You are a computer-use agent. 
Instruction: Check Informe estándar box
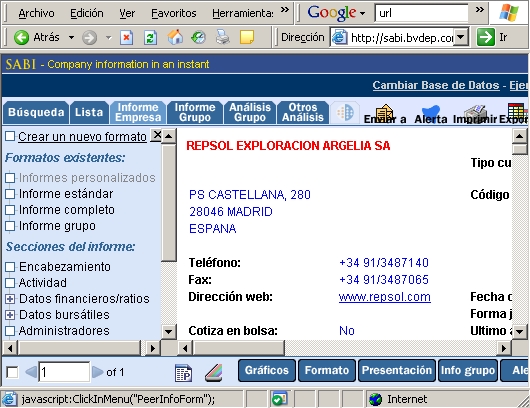point(10,194)
